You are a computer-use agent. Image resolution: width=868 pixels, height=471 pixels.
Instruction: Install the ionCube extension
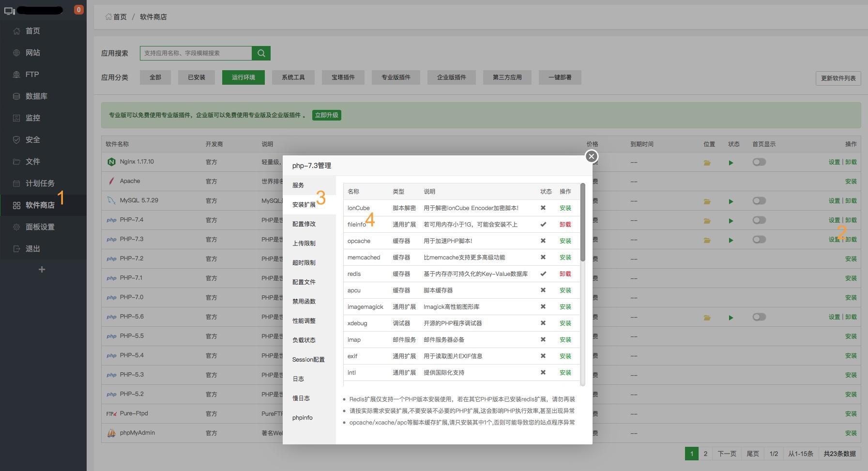565,208
